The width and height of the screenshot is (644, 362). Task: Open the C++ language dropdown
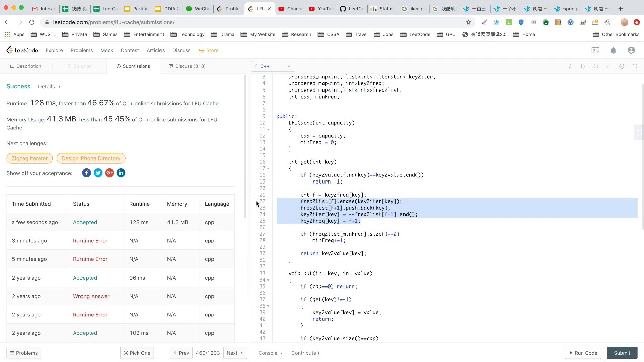tap(272, 66)
